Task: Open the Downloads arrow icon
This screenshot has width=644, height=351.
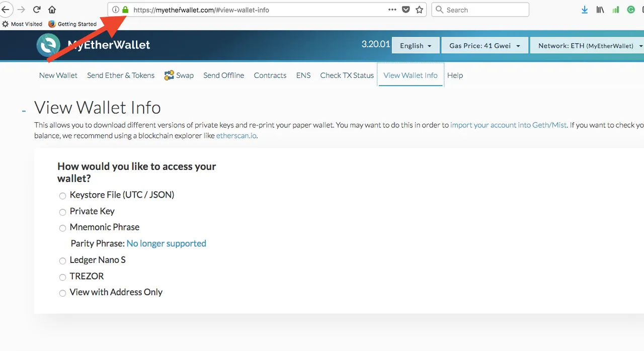Action: (584, 10)
